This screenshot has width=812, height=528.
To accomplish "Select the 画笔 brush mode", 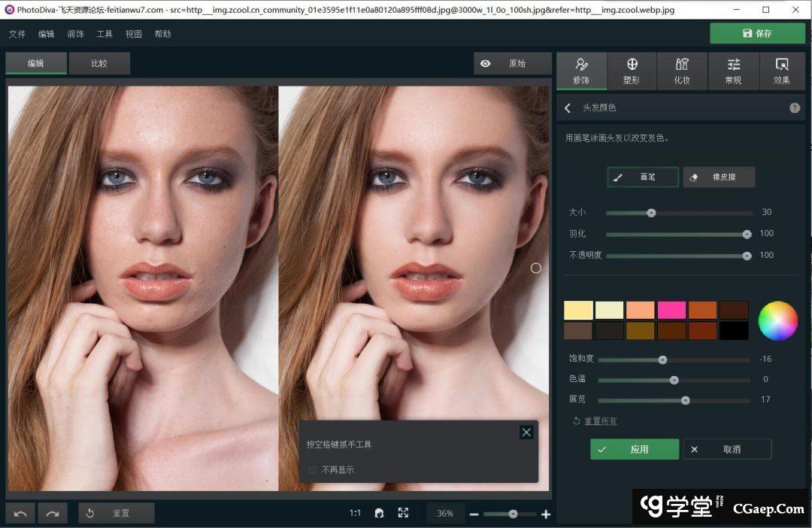I will [643, 178].
